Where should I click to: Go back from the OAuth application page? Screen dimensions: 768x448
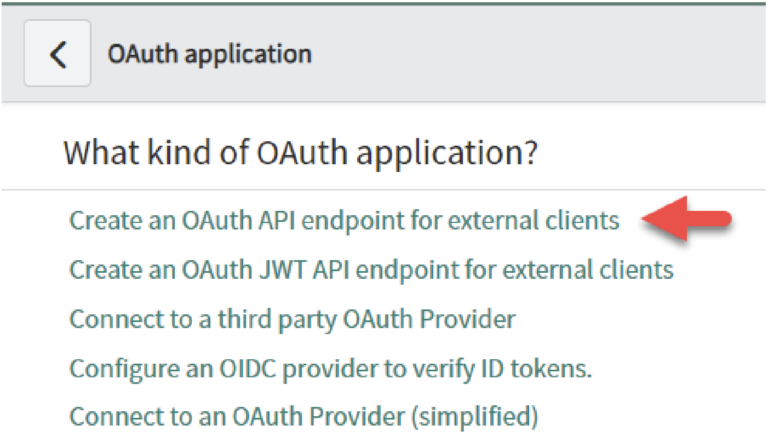57,53
